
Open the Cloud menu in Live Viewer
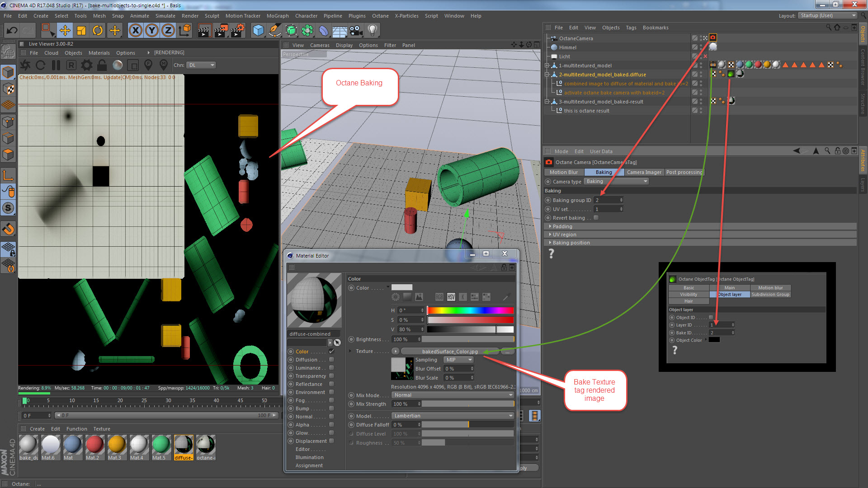coord(51,53)
